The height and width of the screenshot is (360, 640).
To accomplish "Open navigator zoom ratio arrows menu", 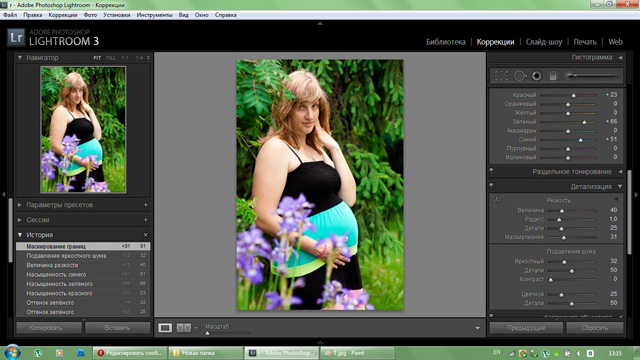I will click(148, 58).
